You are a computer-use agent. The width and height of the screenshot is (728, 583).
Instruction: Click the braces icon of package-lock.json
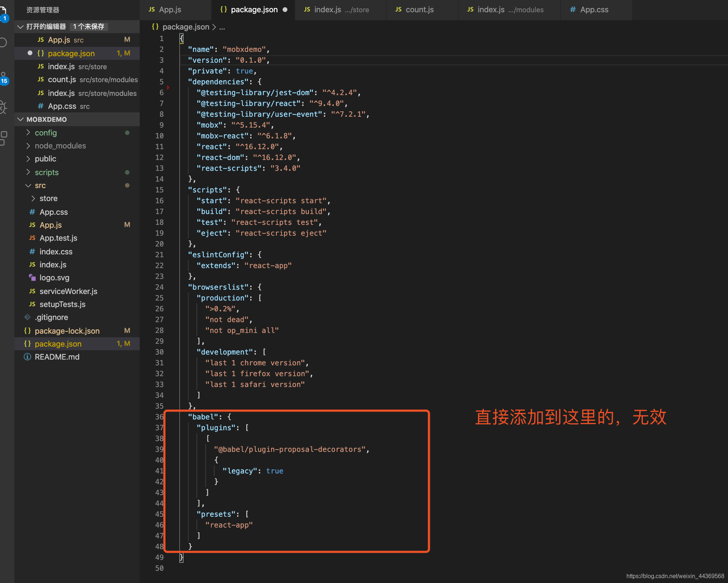(x=27, y=330)
